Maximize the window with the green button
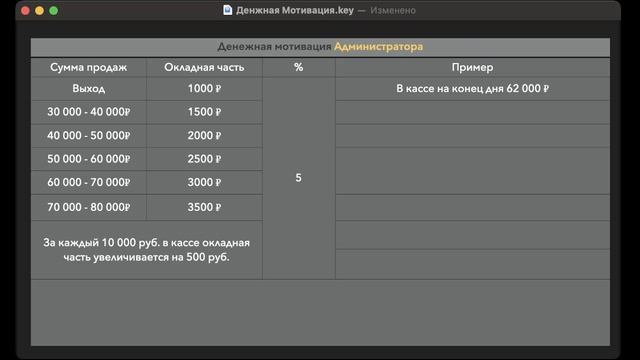Viewport: 640px width, 360px height. [54, 11]
